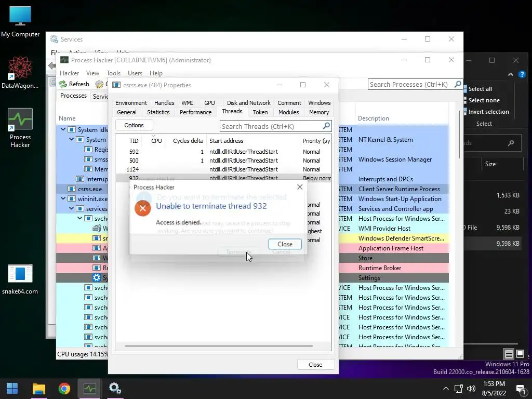Select the Runtime Broker description row

pos(380,268)
